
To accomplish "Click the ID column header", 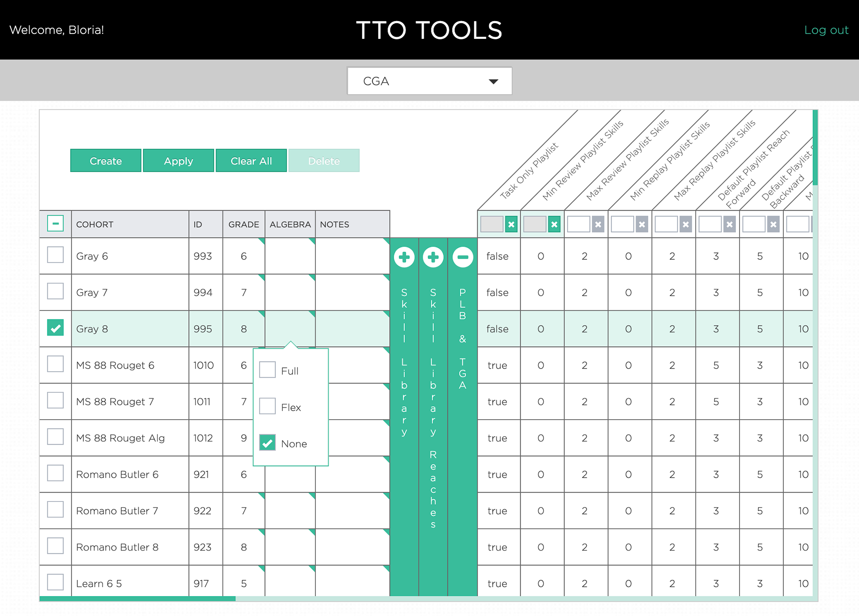I will tap(206, 224).
